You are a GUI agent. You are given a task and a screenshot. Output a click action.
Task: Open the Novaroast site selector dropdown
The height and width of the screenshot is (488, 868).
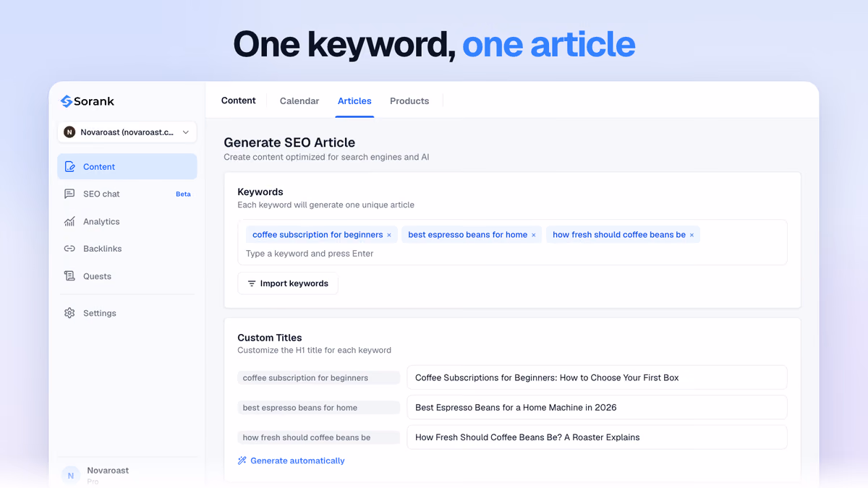(127, 132)
